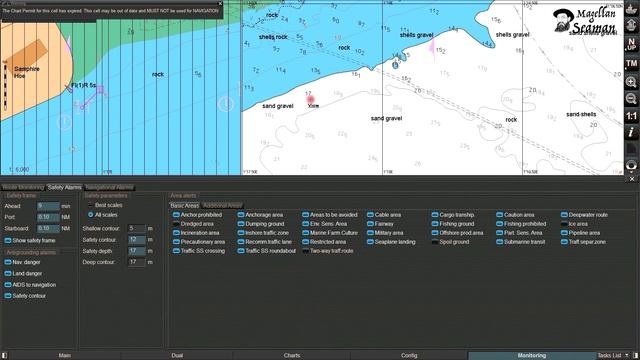This screenshot has width=640, height=360.
Task: Toggle the N UP orientation button
Action: coord(631,44)
